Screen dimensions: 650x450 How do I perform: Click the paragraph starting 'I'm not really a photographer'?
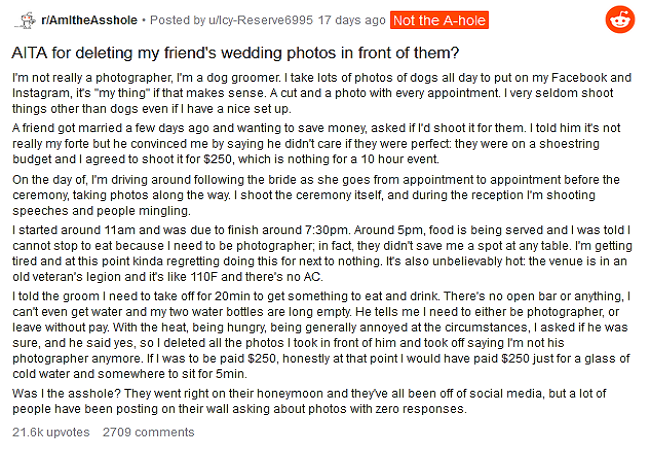point(322,93)
